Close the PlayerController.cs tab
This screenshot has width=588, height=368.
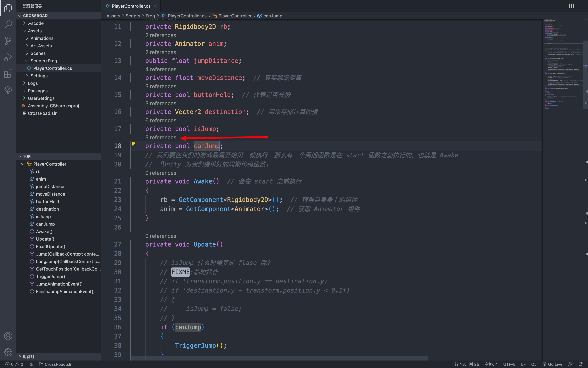[156, 6]
